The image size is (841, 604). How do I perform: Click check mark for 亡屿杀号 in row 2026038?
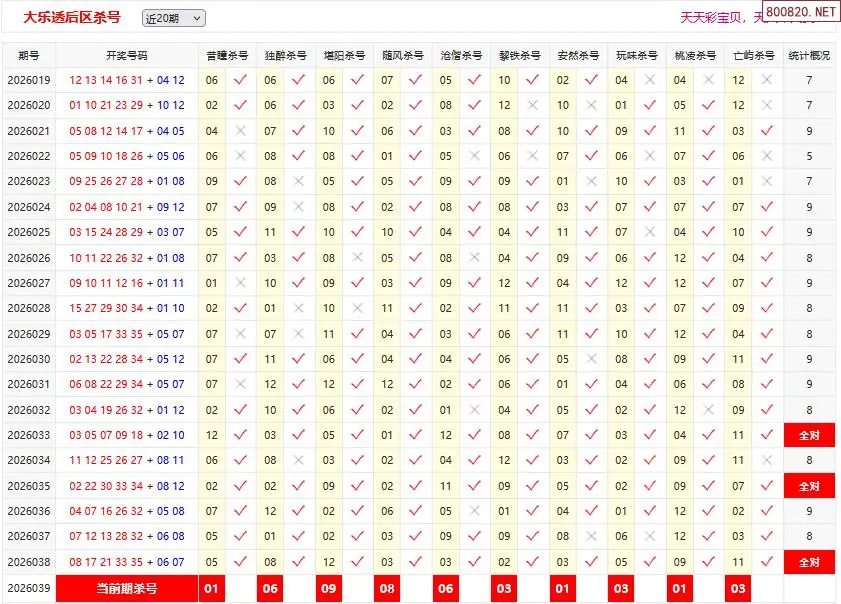click(x=767, y=562)
